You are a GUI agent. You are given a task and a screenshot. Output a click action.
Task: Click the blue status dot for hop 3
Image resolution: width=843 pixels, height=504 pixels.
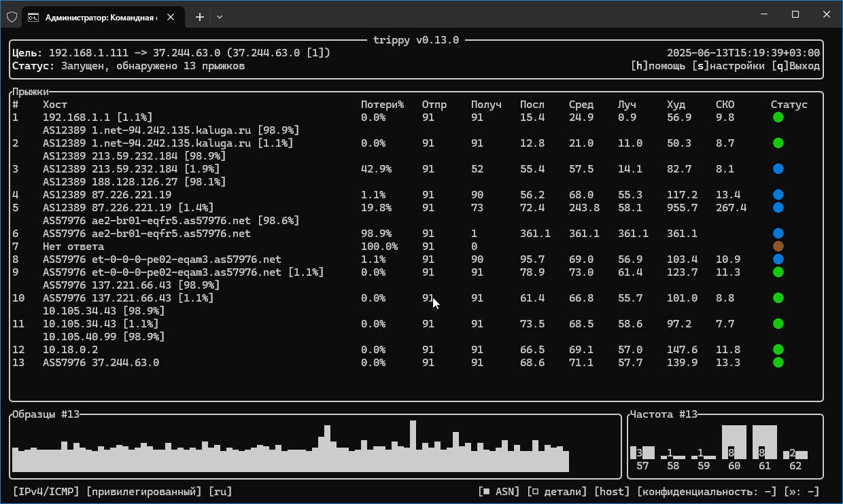pyautogui.click(x=778, y=168)
